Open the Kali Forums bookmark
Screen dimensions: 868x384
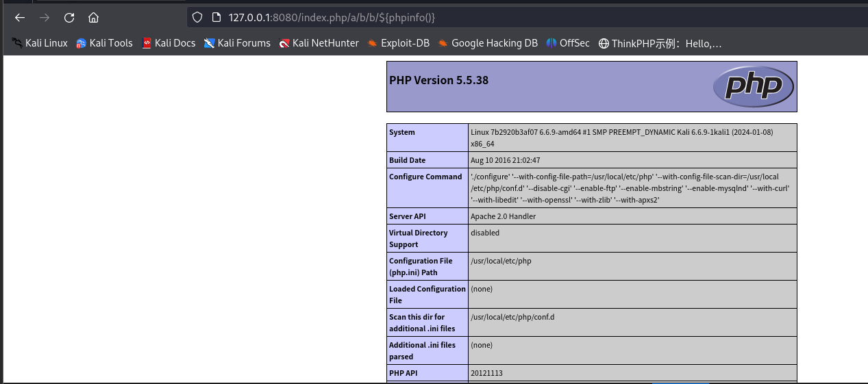click(237, 43)
